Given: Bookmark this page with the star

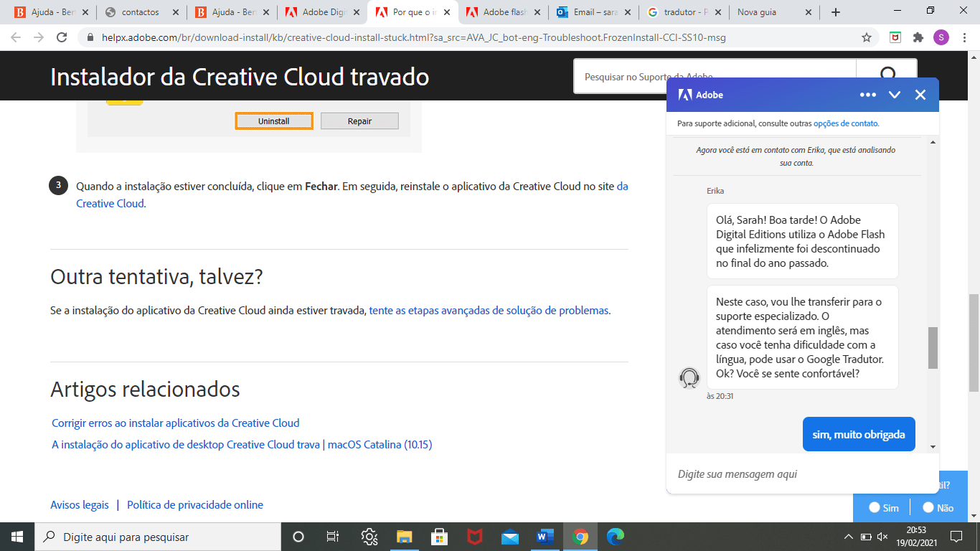Looking at the screenshot, I should pos(867,37).
